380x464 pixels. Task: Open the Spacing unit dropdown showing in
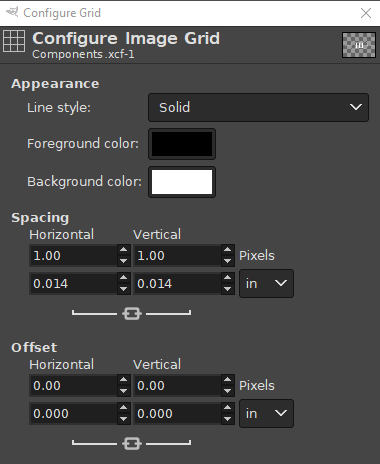point(266,284)
